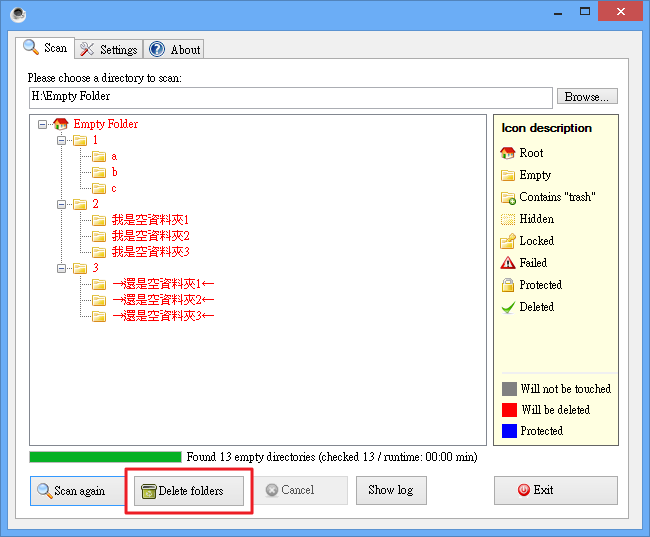Open the Show log button
Viewport: 650px width, 537px height.
[x=391, y=490]
